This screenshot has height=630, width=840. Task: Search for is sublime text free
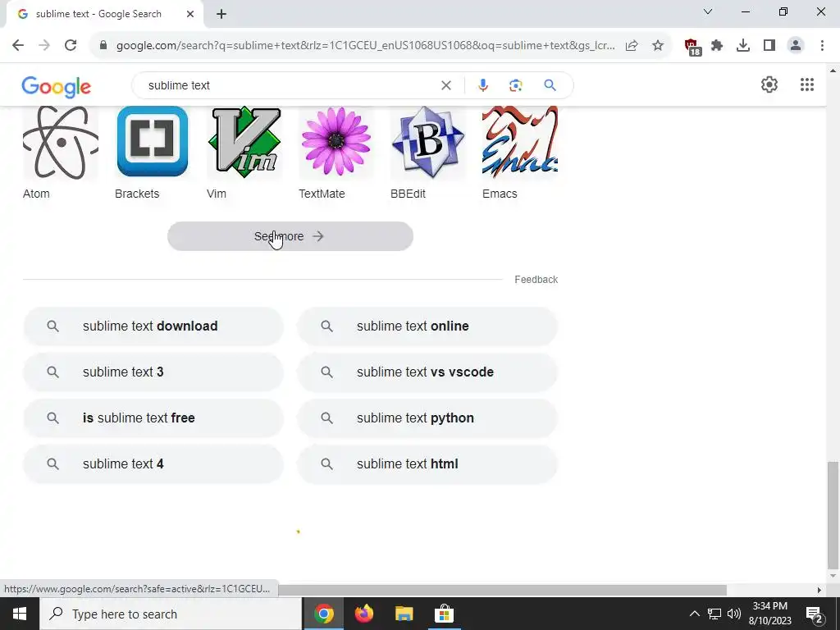point(153,418)
